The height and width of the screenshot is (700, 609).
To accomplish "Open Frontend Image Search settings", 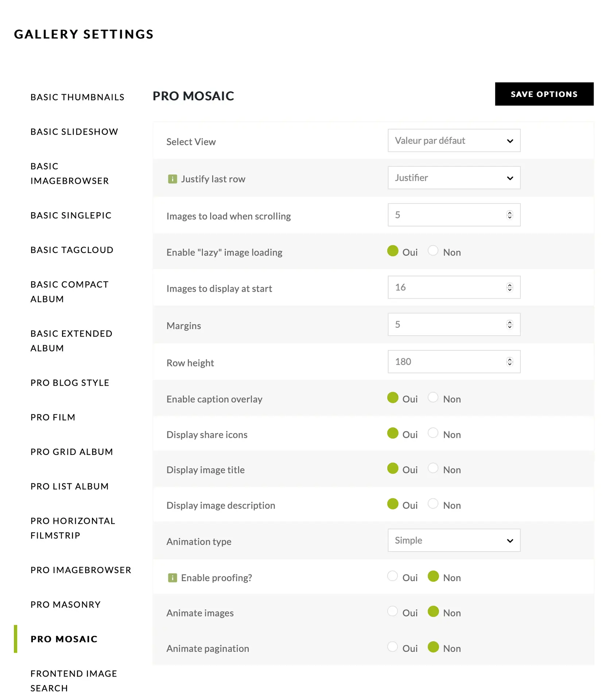I will (74, 681).
